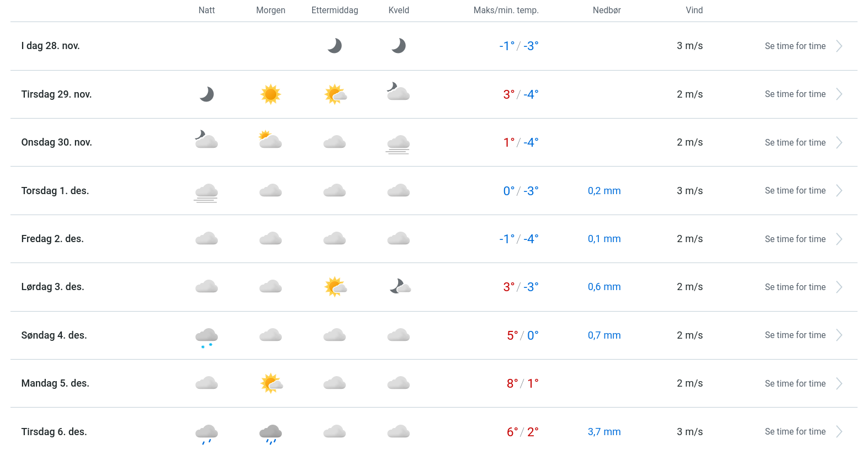Click the 0,6 mm precipitation for Lørdag 3. des.
This screenshot has width=868, height=455.
click(x=604, y=287)
